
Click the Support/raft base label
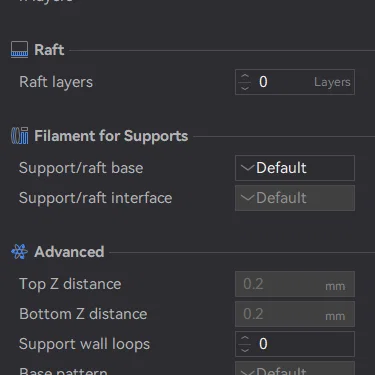pos(81,168)
